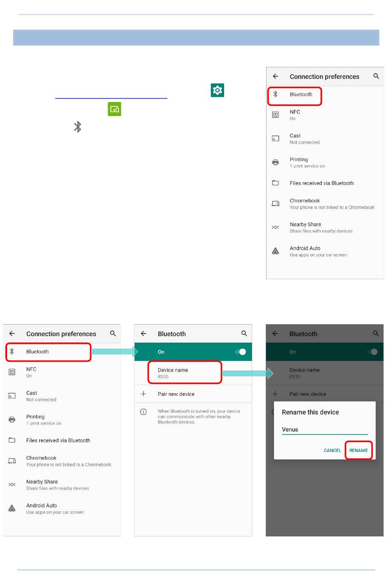
Task: Click the teal Settings gear icon
Action: pos(217,90)
